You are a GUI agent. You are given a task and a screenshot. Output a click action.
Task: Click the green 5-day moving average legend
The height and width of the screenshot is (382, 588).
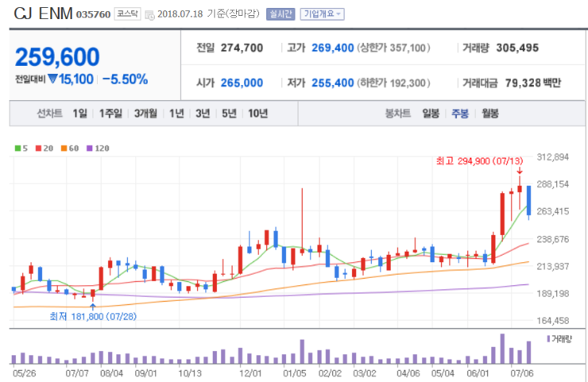(x=21, y=148)
